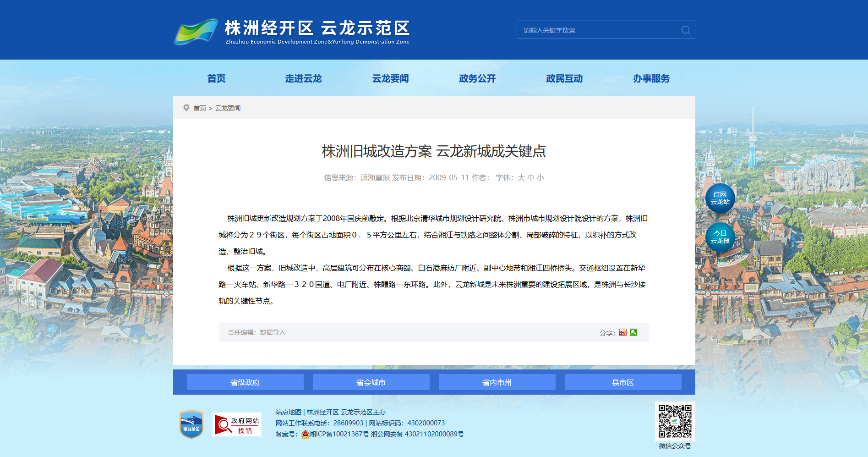Open the 红网云龙站 round floating button
The width and height of the screenshot is (868, 457).
[x=720, y=198]
